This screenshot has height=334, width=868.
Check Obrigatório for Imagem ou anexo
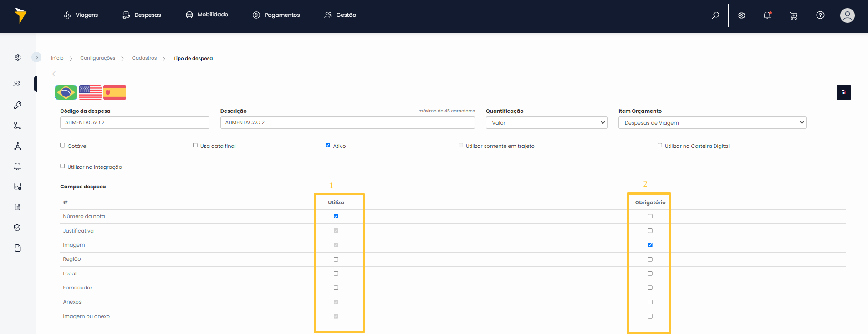click(x=650, y=316)
